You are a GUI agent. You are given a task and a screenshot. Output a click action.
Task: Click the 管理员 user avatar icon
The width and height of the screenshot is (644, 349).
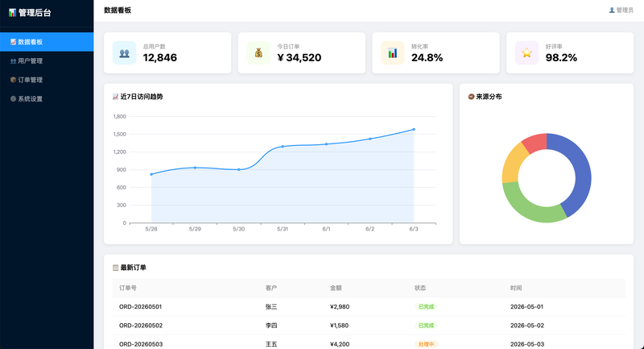click(x=612, y=10)
